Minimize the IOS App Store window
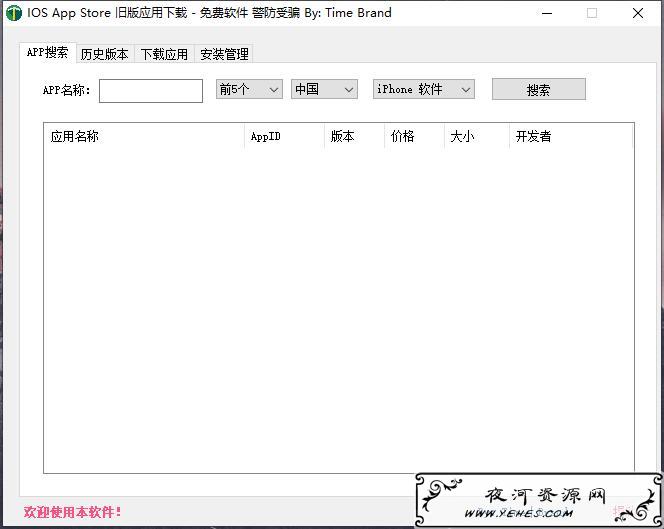The width and height of the screenshot is (664, 529). click(547, 13)
